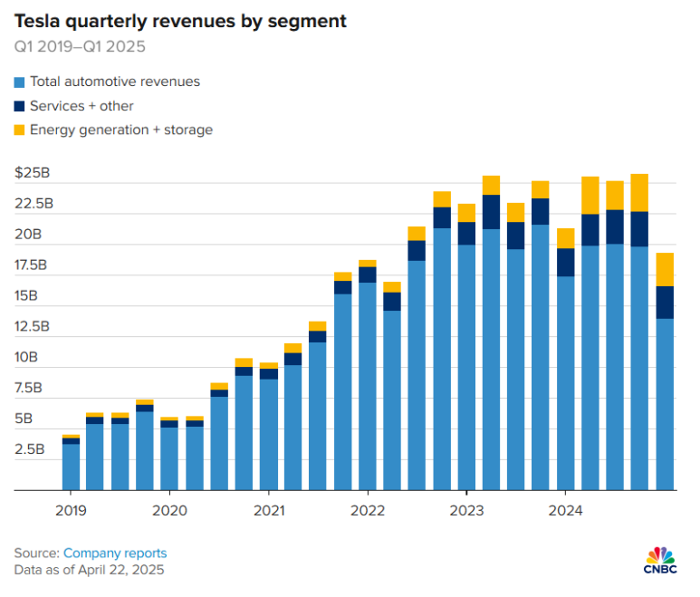Click the chart title 'Tesla quarterly revenues by segment'
Screen dimensions: 700x597
click(x=180, y=21)
